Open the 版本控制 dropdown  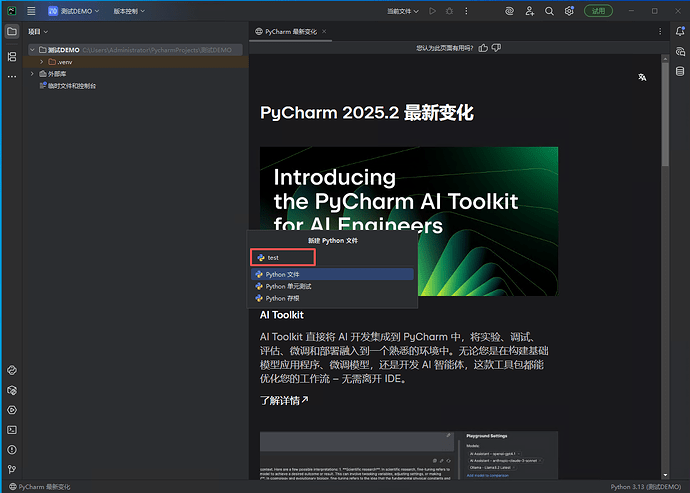(128, 11)
